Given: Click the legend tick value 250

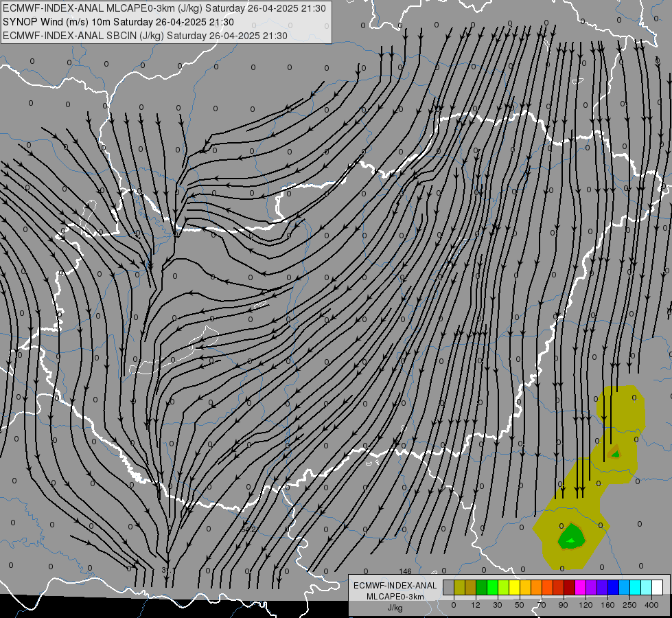Looking at the screenshot, I should tap(629, 605).
